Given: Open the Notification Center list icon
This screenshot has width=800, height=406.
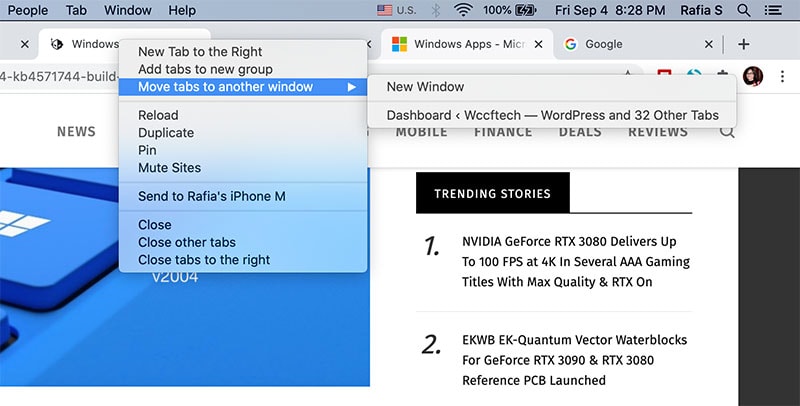Looking at the screenshot, I should pyautogui.click(x=773, y=10).
